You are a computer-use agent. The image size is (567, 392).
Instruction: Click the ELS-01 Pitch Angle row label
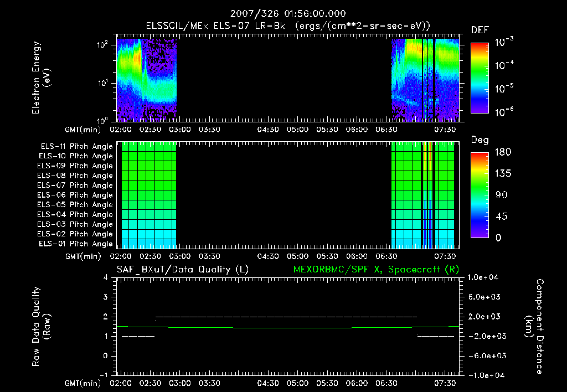pos(76,244)
